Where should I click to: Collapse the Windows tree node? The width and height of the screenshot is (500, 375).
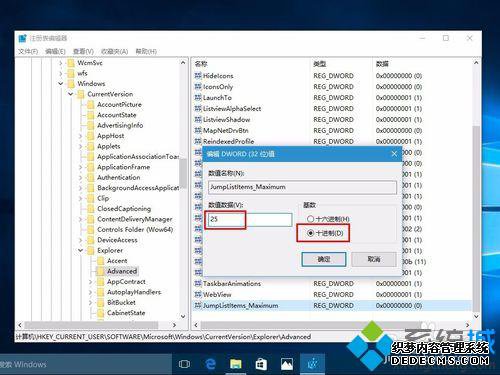61,83
